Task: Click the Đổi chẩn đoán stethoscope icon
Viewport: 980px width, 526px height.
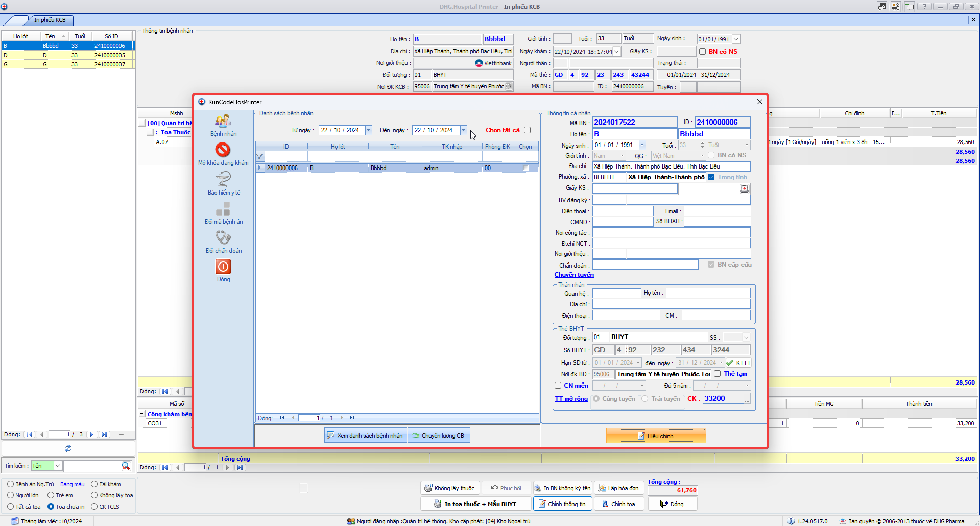Action: pos(223,237)
